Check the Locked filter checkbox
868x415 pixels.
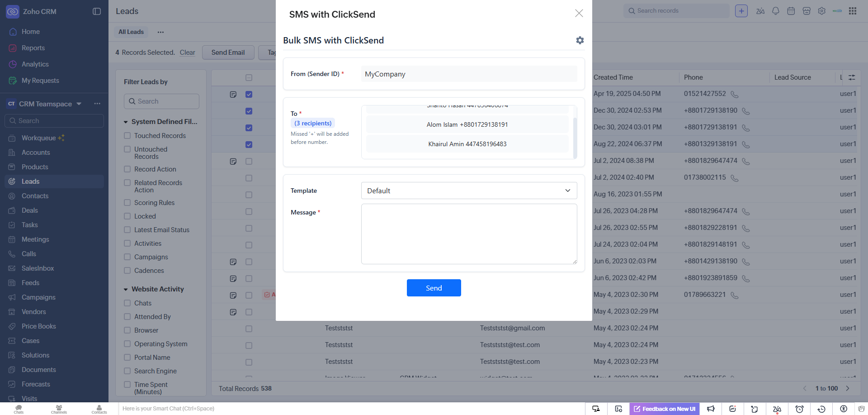pos(127,216)
